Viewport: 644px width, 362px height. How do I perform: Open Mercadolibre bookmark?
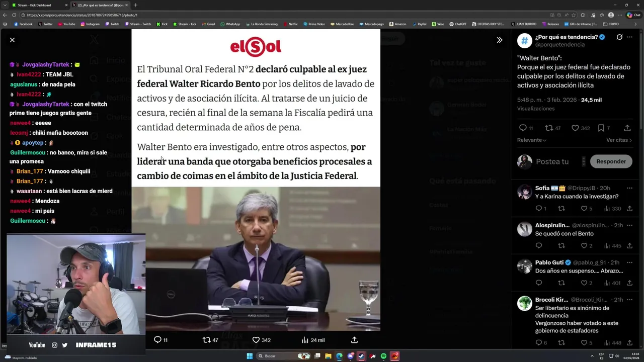(x=342, y=24)
